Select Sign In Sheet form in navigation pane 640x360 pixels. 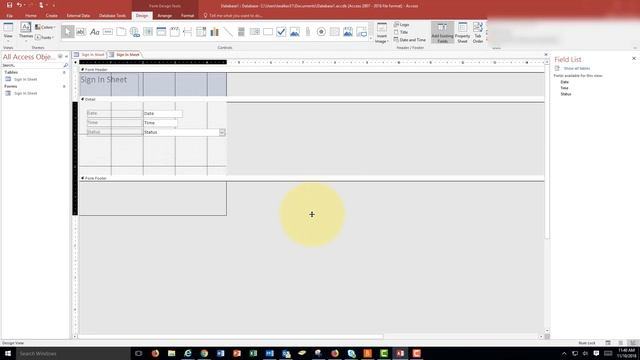click(x=26, y=93)
